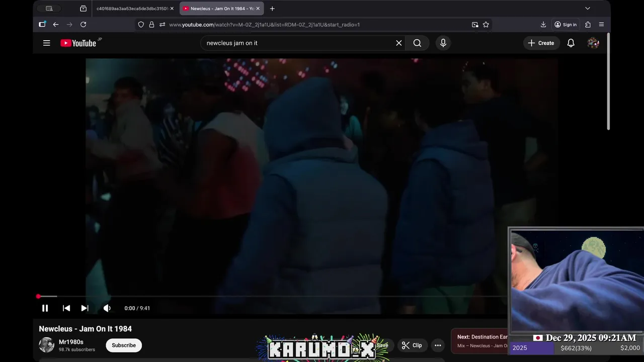Mute the video volume speaker
Image resolution: width=644 pixels, height=362 pixels.
(107, 308)
